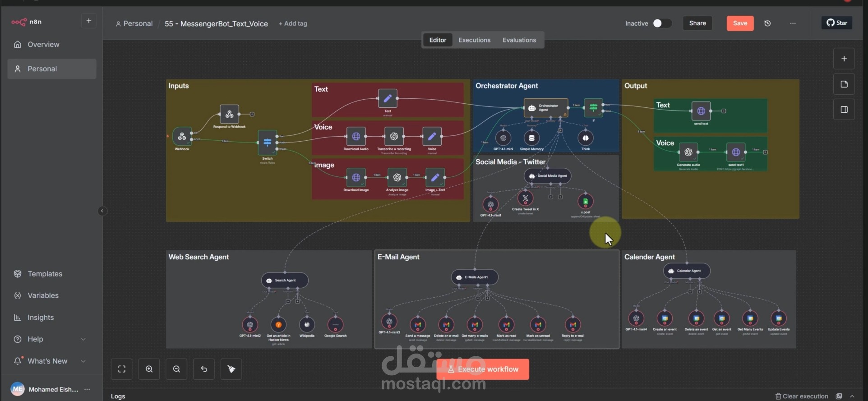This screenshot has height=401, width=868.
Task: Select the Switch node
Action: (267, 142)
